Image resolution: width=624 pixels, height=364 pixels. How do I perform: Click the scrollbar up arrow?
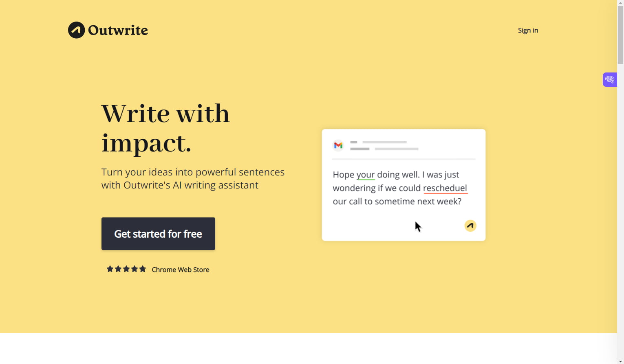point(621,3)
